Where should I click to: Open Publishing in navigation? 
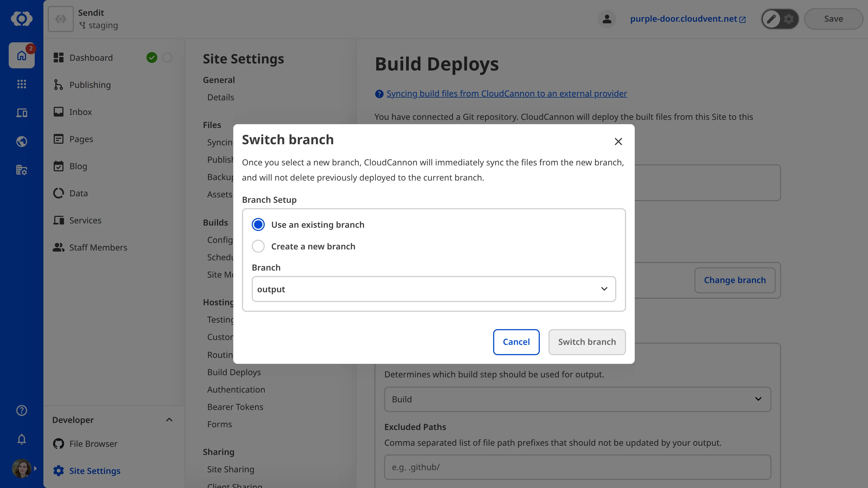point(90,85)
